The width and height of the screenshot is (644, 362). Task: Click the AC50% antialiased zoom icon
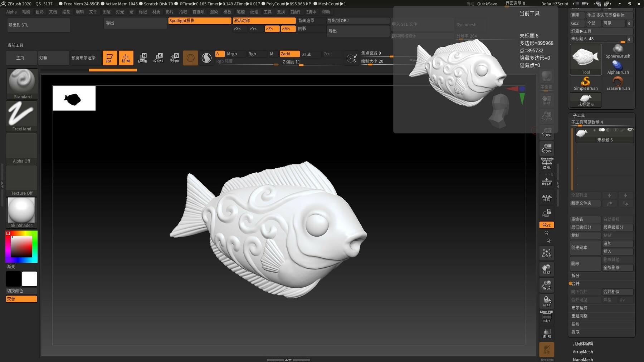click(x=546, y=148)
